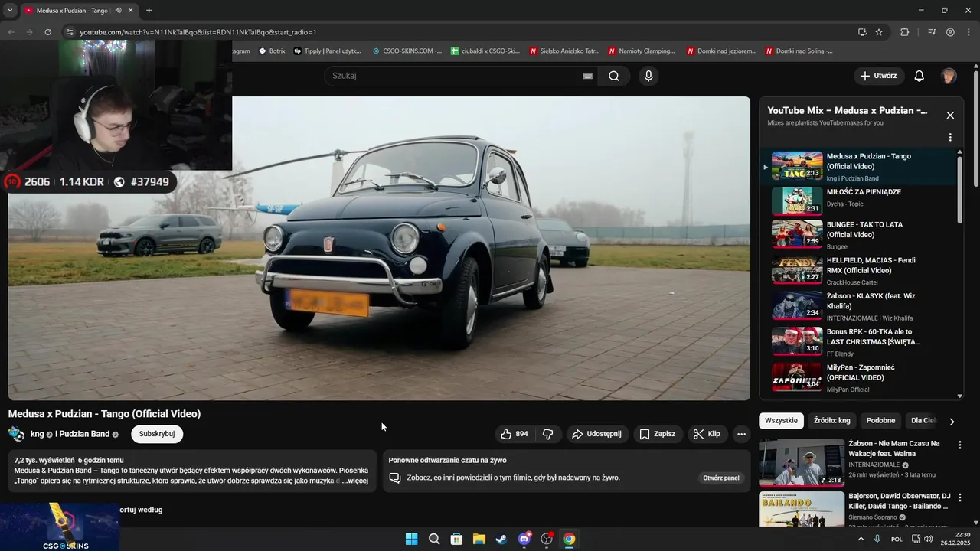Viewport: 980px width, 551px height.
Task: Select the Źródło: kng filter chip
Action: [832, 421]
